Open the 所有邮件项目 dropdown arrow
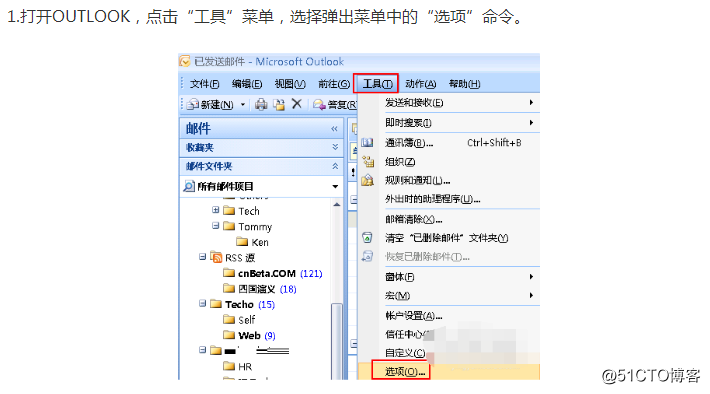 [x=335, y=187]
